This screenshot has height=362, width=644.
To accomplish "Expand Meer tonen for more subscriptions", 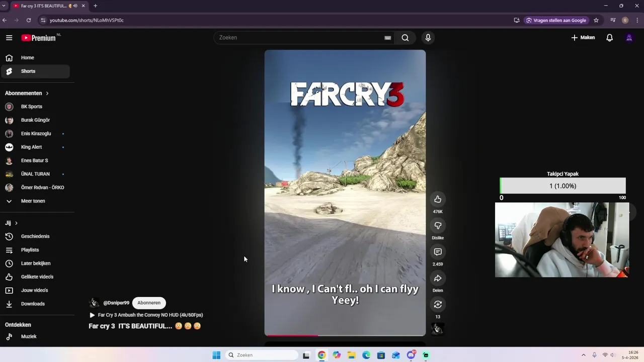I will pyautogui.click(x=35, y=201).
